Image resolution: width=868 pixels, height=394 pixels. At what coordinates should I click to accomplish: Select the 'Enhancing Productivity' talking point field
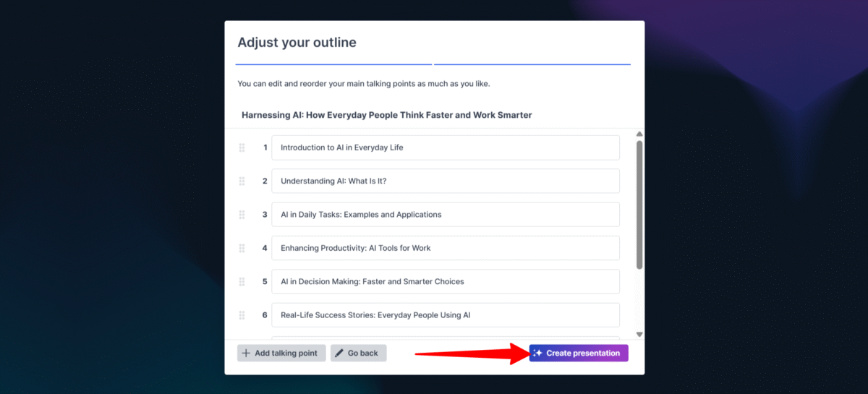[x=445, y=248]
